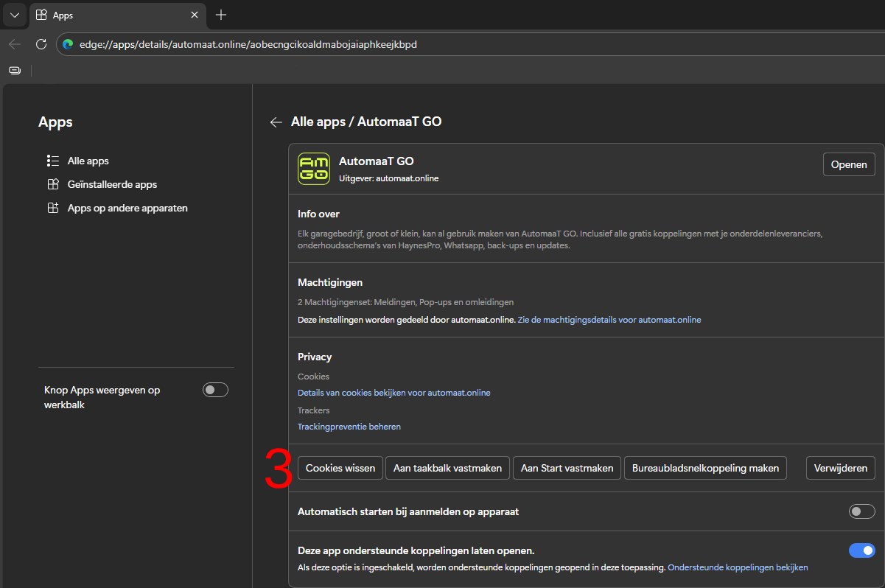Image resolution: width=885 pixels, height=588 pixels.
Task: Click the favorites bar icon below back arrow
Action: [x=15, y=71]
